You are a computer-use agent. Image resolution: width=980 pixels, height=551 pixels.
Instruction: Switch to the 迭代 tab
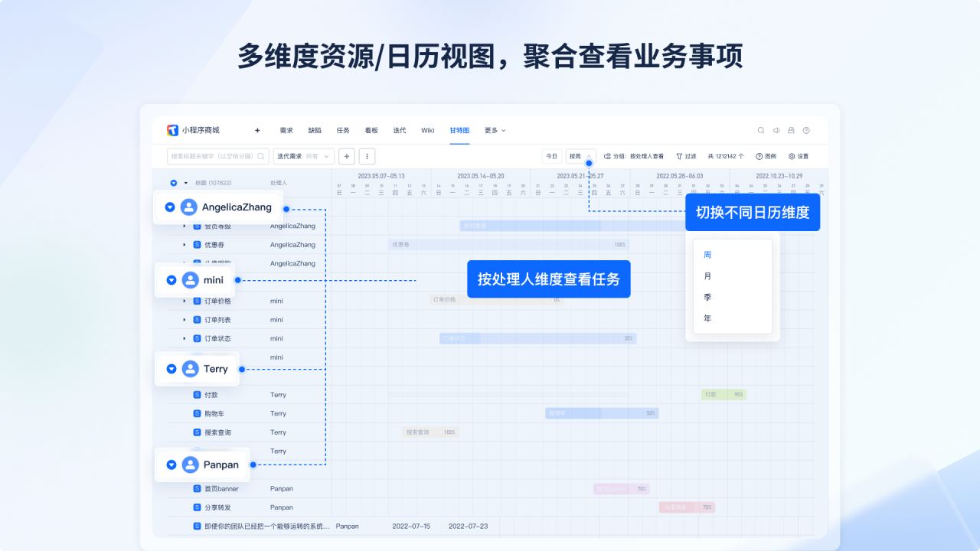tap(400, 130)
